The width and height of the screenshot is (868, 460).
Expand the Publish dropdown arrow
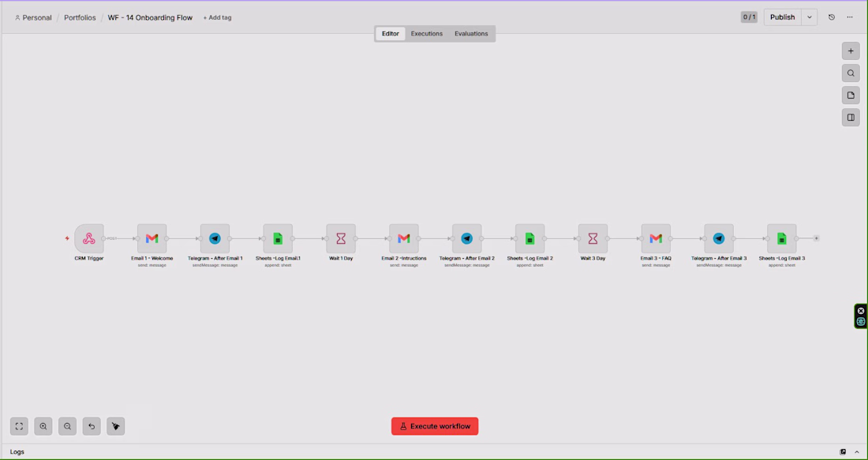pyautogui.click(x=810, y=17)
